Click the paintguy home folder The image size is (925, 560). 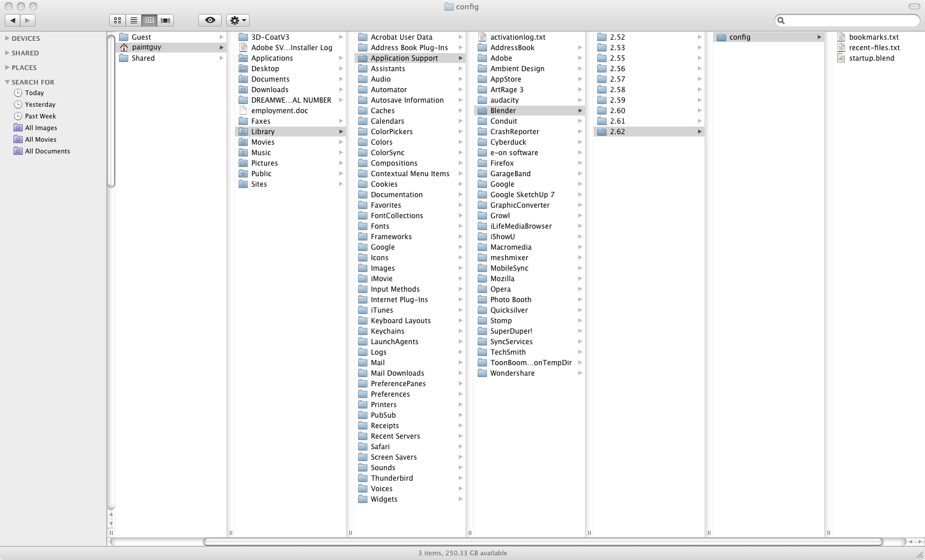pos(146,47)
